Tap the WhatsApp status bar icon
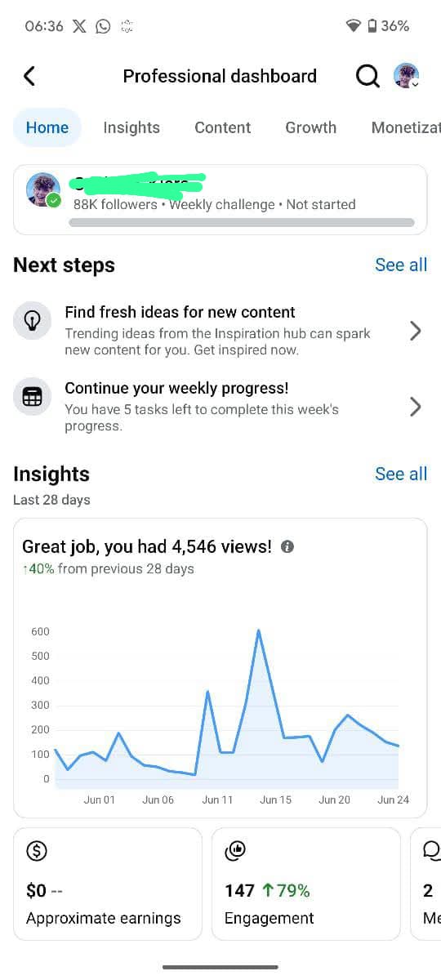Viewport: 441px width, 980px height. pos(103,26)
